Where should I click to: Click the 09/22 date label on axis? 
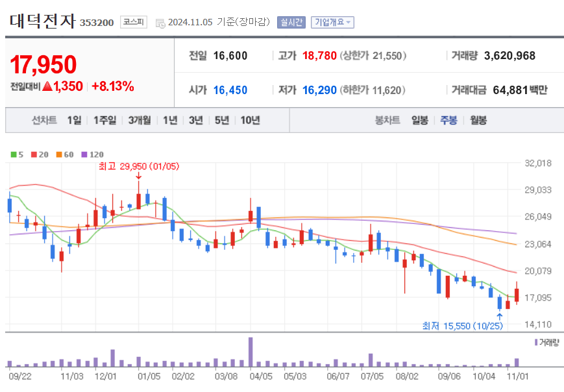pyautogui.click(x=19, y=376)
